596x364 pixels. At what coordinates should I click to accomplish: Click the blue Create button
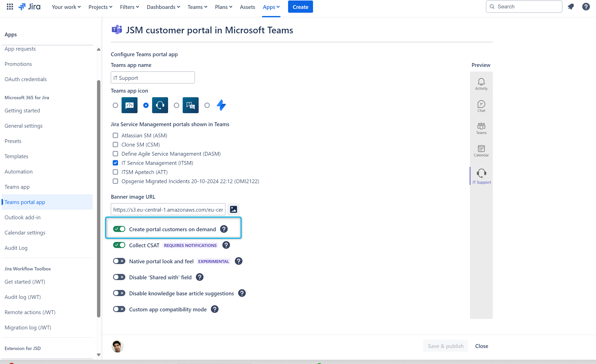(x=300, y=7)
